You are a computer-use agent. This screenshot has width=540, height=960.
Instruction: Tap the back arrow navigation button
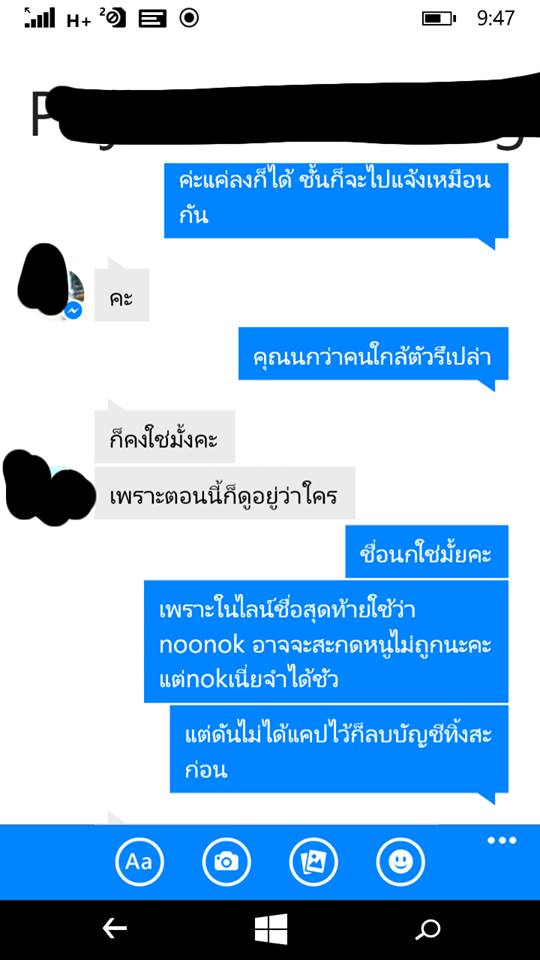(x=114, y=929)
